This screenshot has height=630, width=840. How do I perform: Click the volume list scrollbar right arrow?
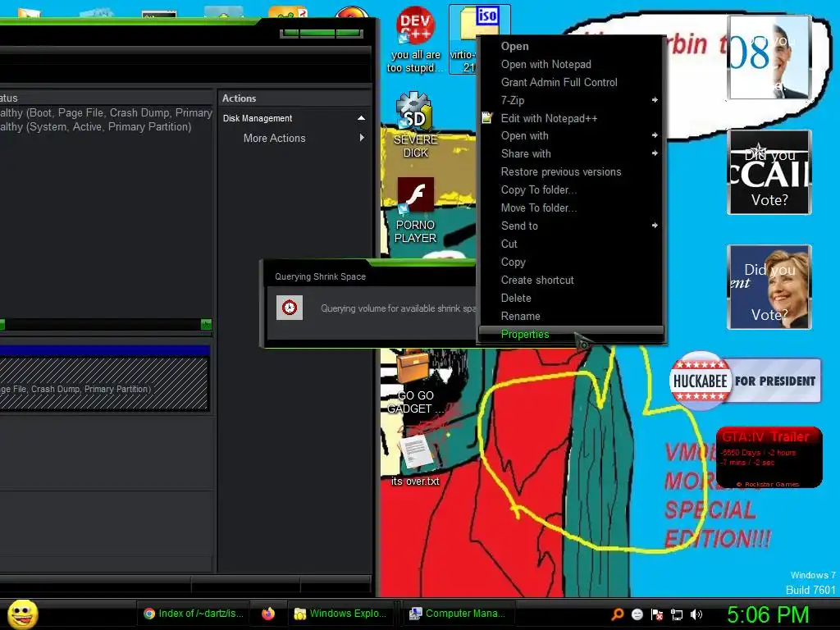(x=206, y=324)
